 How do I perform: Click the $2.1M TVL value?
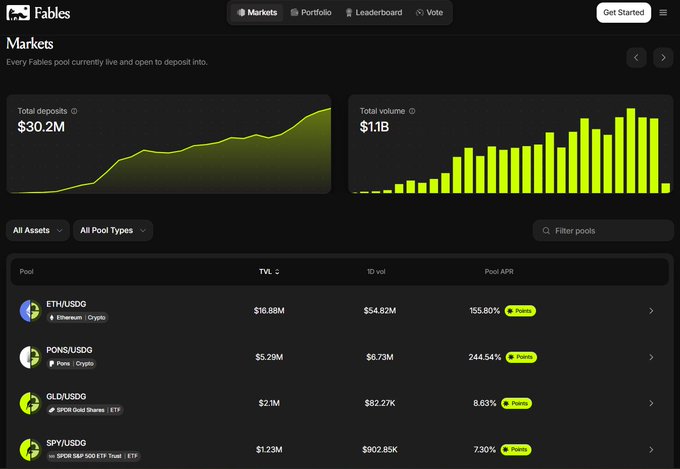(269, 403)
